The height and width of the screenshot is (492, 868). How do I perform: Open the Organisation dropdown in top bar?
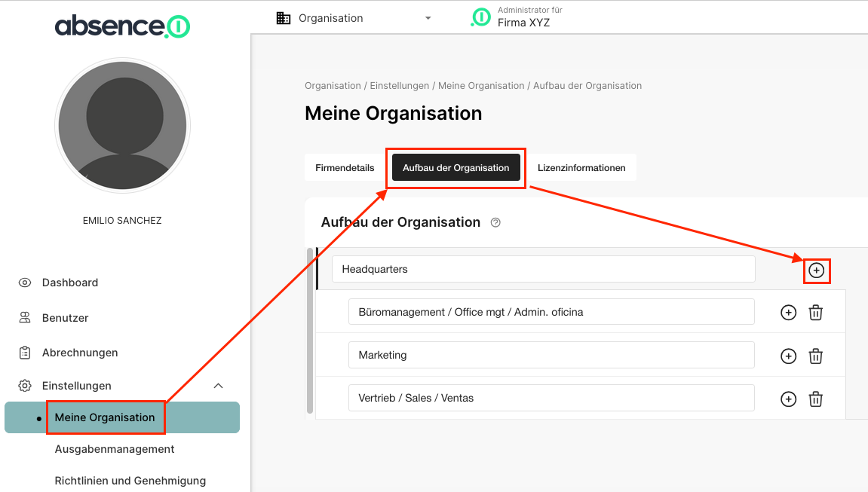pyautogui.click(x=354, y=18)
